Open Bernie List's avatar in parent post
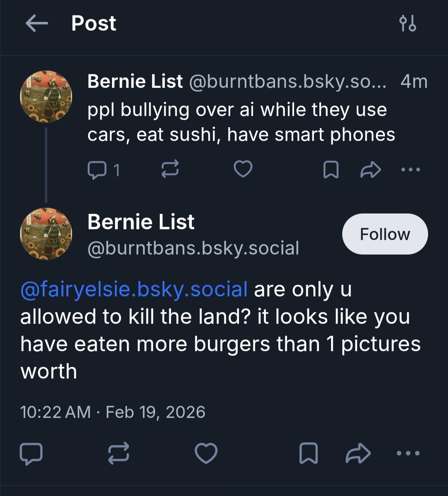Viewport: 448px width, 496px height. [x=46, y=96]
